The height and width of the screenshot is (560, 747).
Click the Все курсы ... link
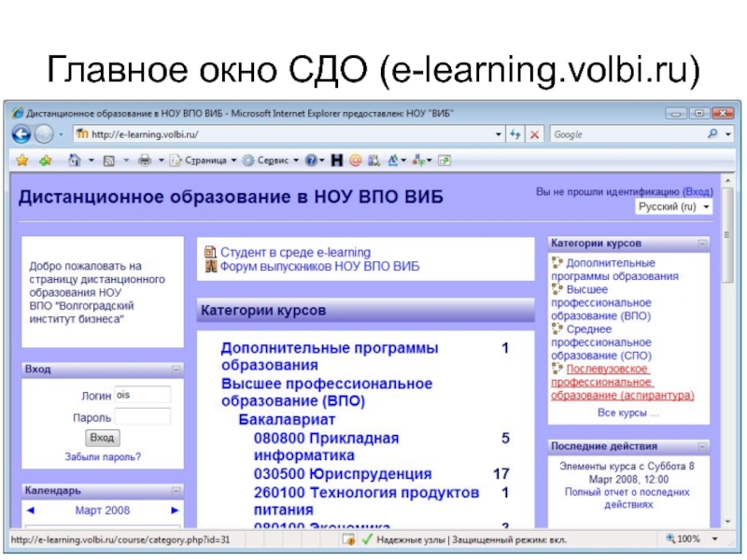click(x=627, y=413)
